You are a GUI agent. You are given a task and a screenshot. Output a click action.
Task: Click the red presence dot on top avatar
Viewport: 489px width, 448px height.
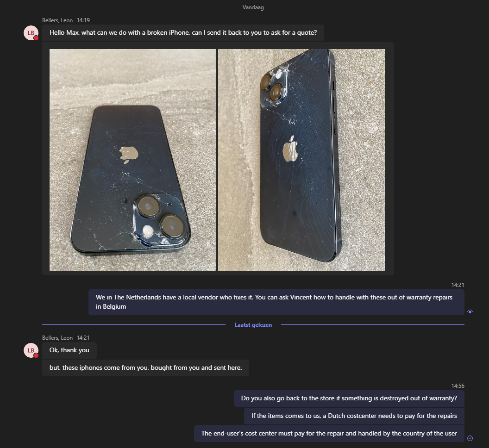point(36,38)
